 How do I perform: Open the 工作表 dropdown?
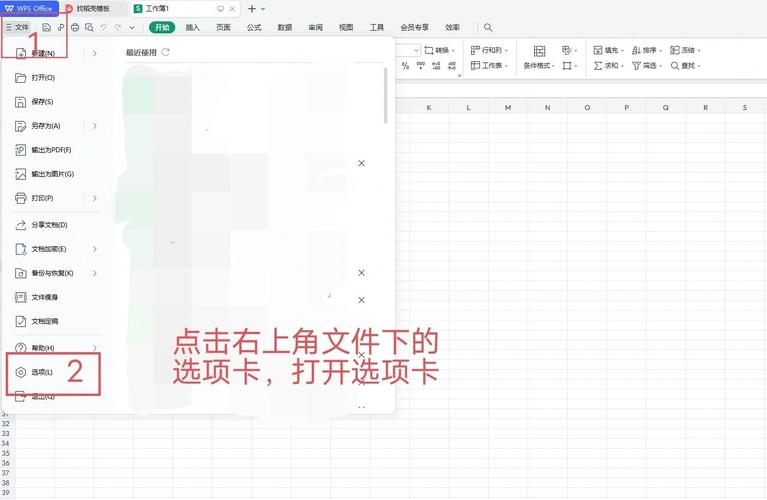pos(489,66)
